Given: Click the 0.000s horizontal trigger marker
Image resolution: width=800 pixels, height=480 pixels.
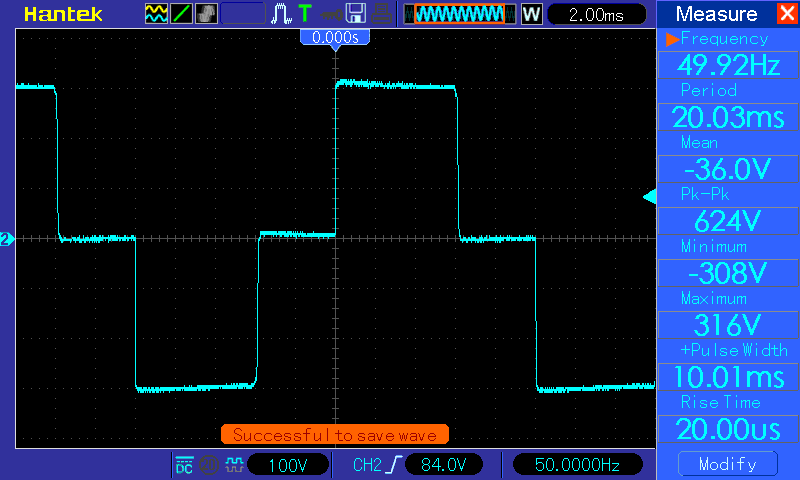Looking at the screenshot, I should [335, 37].
